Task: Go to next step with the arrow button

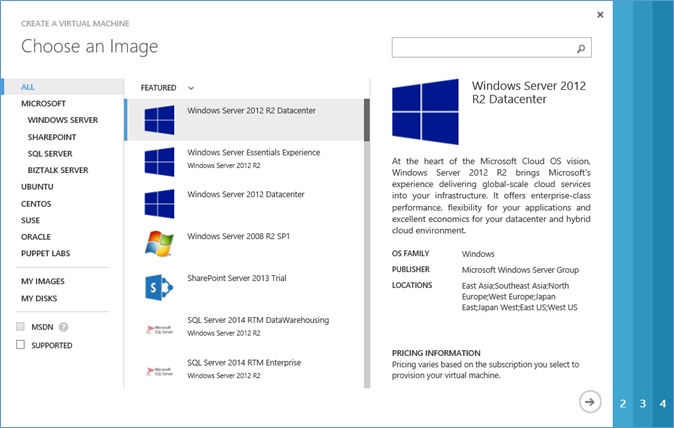Action: 590,402
